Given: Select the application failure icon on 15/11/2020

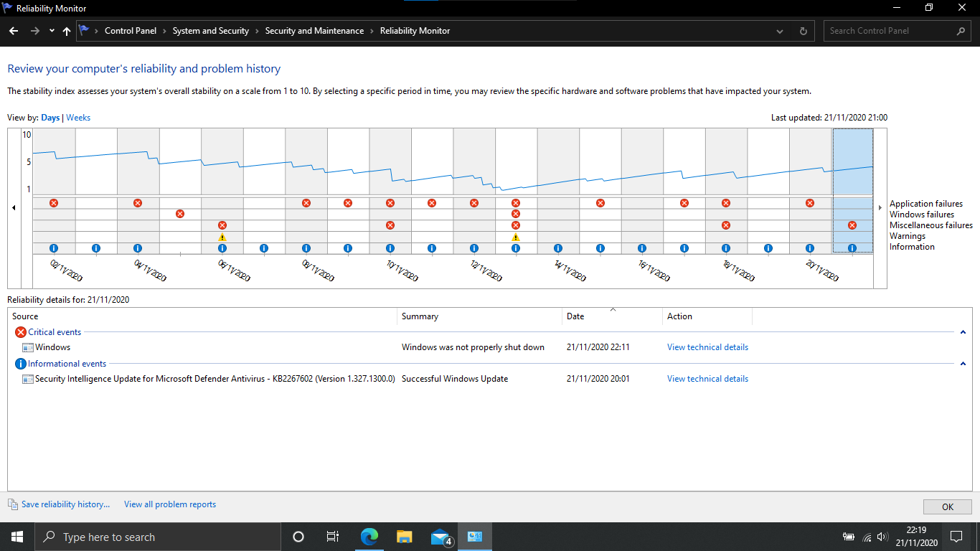Looking at the screenshot, I should [x=600, y=203].
